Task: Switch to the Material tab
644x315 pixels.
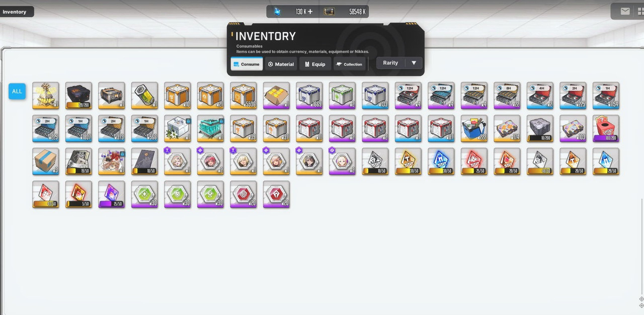Action: [x=281, y=64]
